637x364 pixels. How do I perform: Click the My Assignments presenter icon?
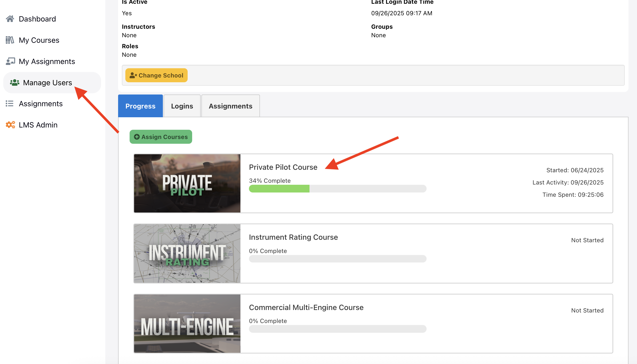pos(10,61)
